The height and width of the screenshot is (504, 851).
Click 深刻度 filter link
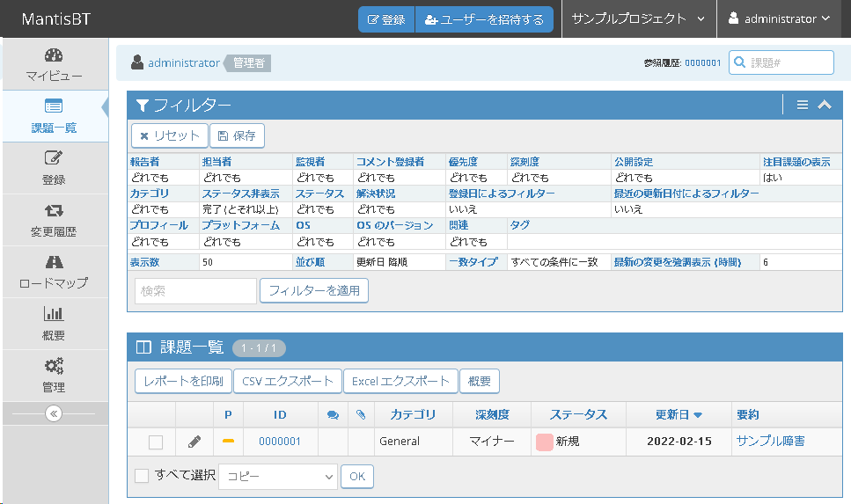[x=525, y=162]
